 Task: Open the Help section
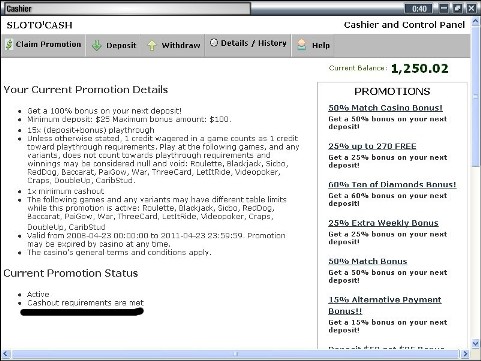pos(313,45)
